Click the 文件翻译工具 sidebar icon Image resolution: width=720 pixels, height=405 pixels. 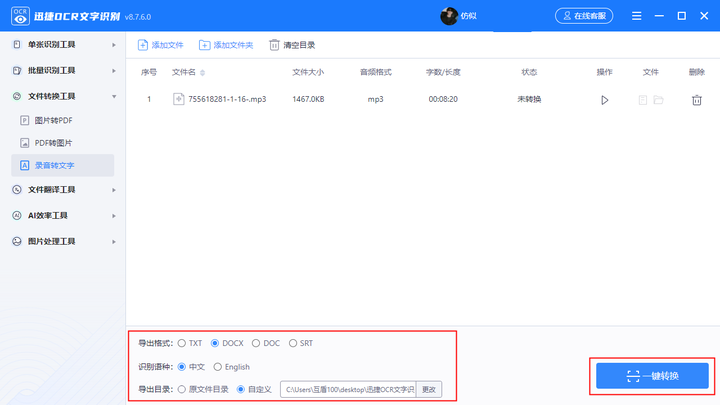(x=17, y=190)
